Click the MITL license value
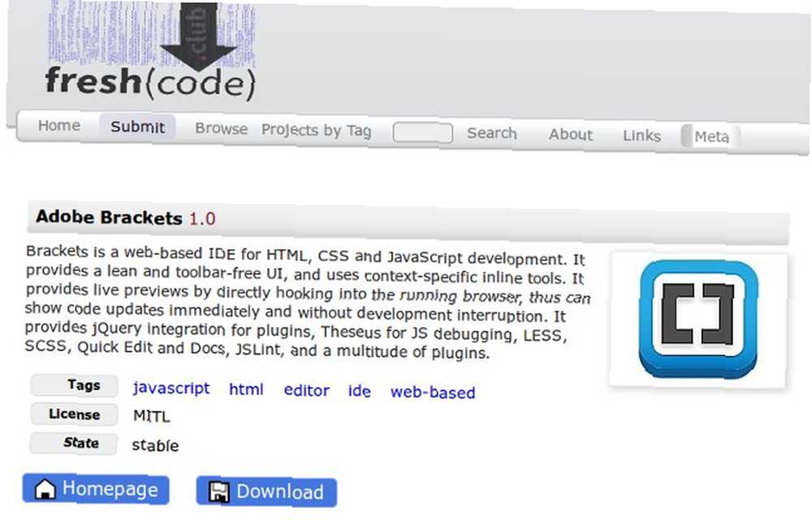The height and width of the screenshot is (529, 812). 152,415
